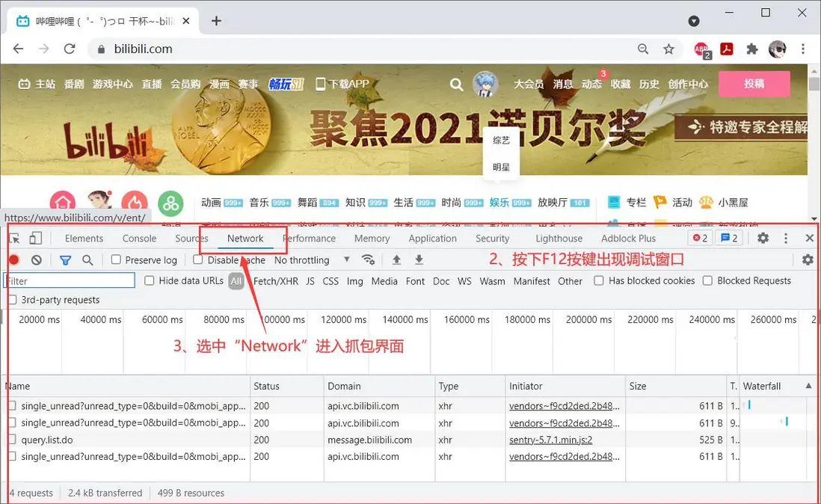
Task: Check Hide data URLs
Action: [150, 280]
